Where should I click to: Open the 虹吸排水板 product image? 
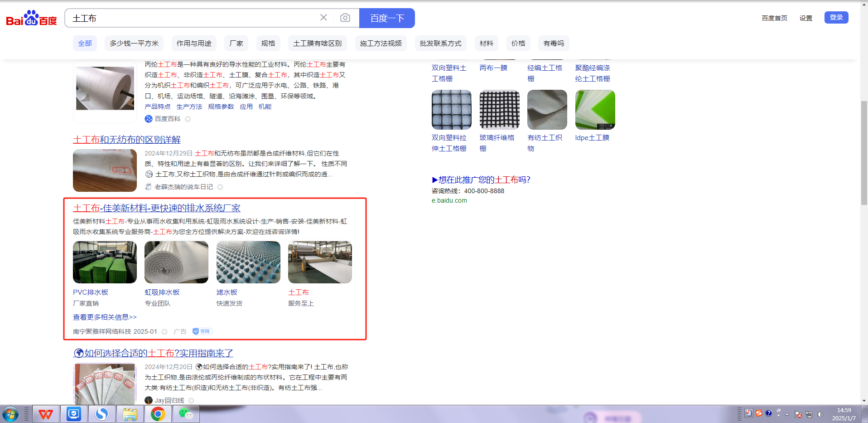coord(176,262)
